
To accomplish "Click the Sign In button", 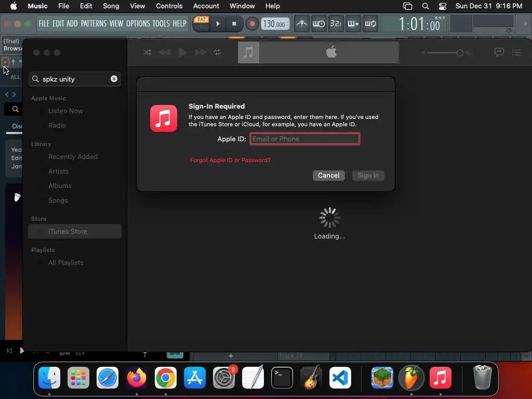I will (368, 176).
